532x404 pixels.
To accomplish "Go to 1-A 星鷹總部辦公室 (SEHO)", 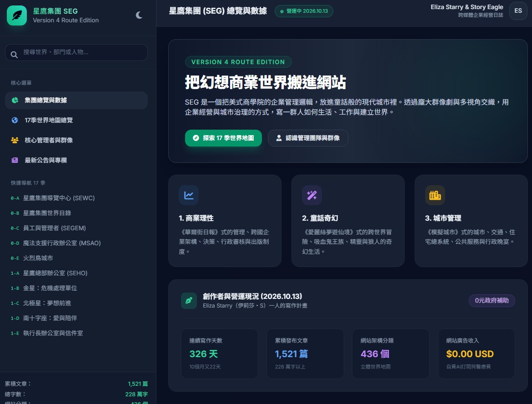I will click(x=76, y=273).
